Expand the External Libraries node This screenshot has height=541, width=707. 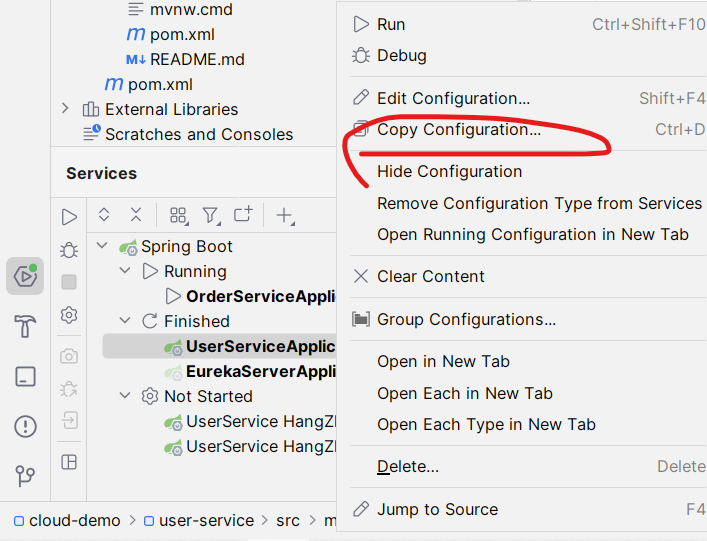point(66,109)
